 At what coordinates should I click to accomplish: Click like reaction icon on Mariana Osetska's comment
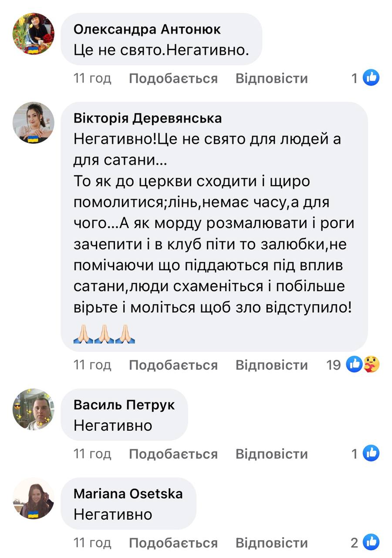coord(371,543)
